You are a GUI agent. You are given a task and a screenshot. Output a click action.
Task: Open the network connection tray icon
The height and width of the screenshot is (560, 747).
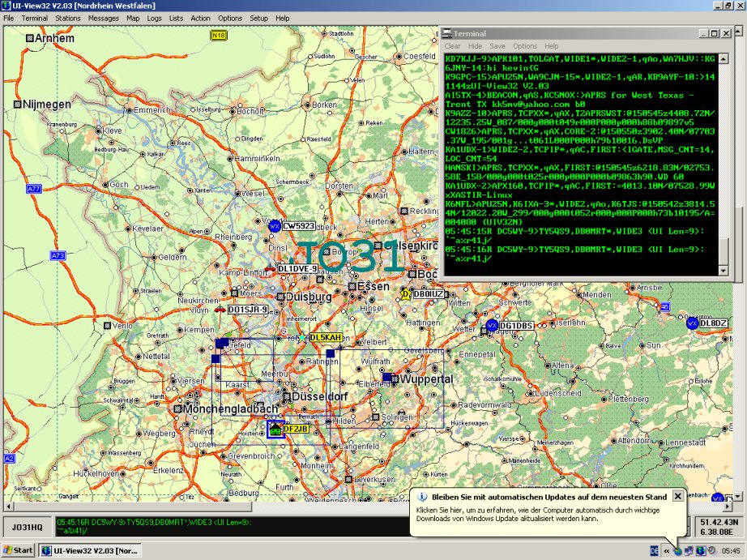click(x=689, y=551)
